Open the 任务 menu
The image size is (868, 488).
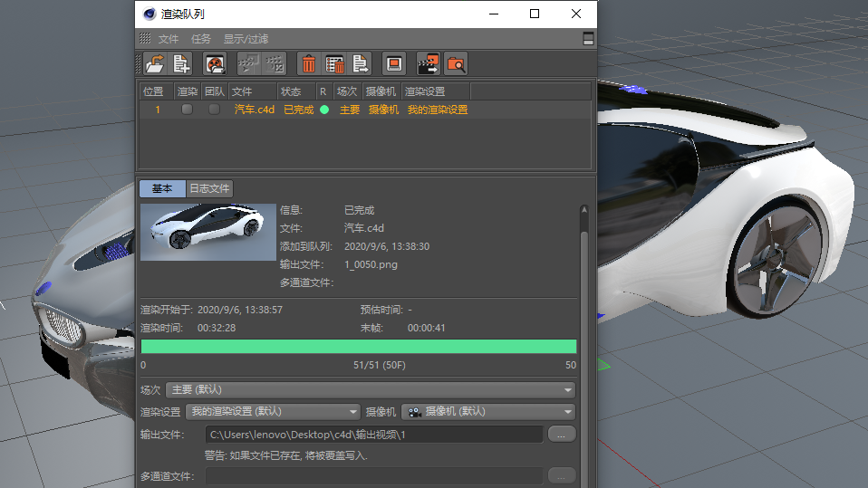(x=201, y=39)
